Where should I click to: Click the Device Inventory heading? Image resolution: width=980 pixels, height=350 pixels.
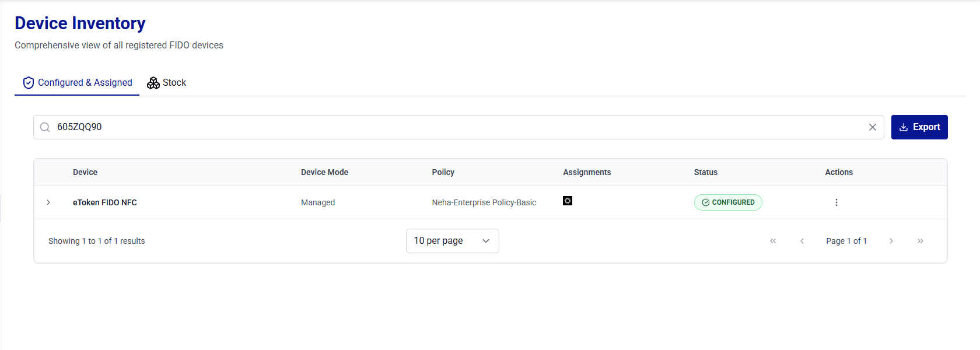pyautogui.click(x=80, y=23)
